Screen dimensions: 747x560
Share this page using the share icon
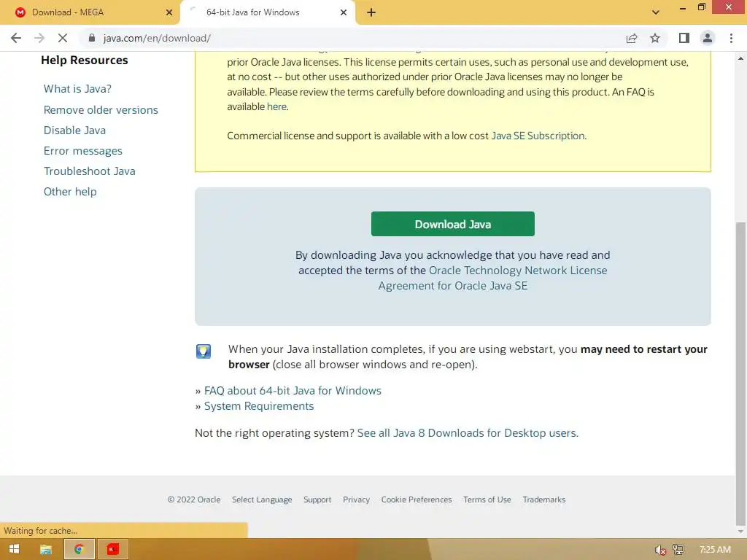click(632, 38)
